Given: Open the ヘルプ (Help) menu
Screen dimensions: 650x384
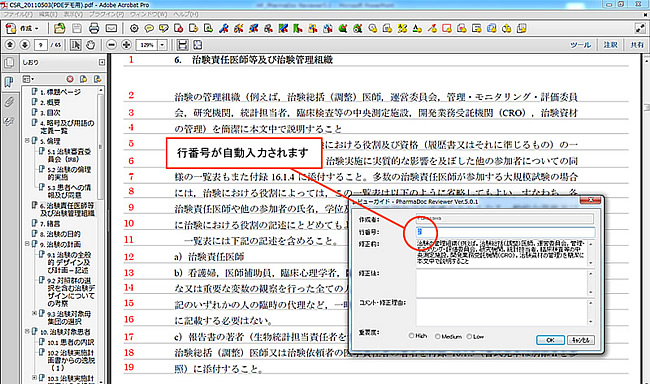Looking at the screenshot, I should click(x=185, y=14).
